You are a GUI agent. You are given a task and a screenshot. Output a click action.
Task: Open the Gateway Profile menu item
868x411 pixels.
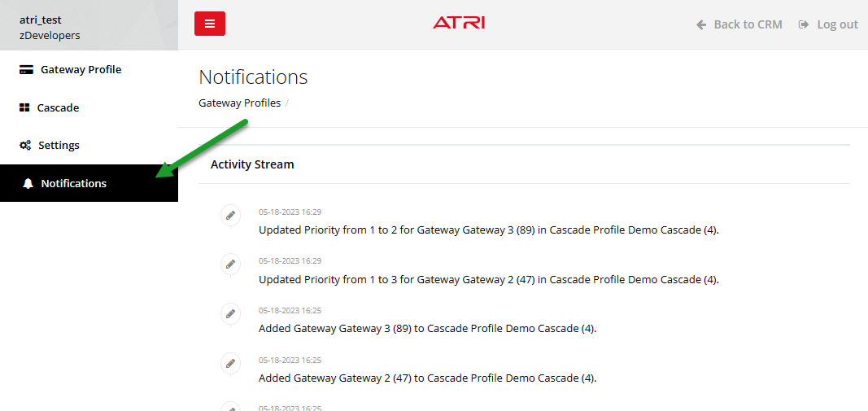pyautogui.click(x=81, y=70)
